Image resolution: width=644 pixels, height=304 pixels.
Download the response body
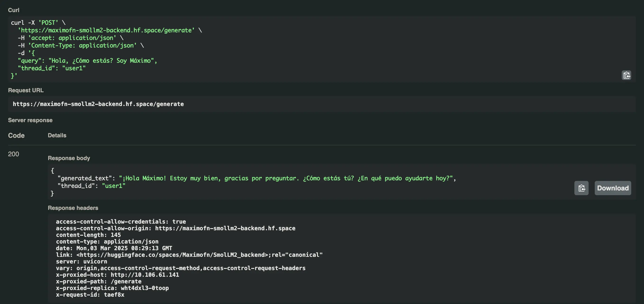(x=613, y=188)
